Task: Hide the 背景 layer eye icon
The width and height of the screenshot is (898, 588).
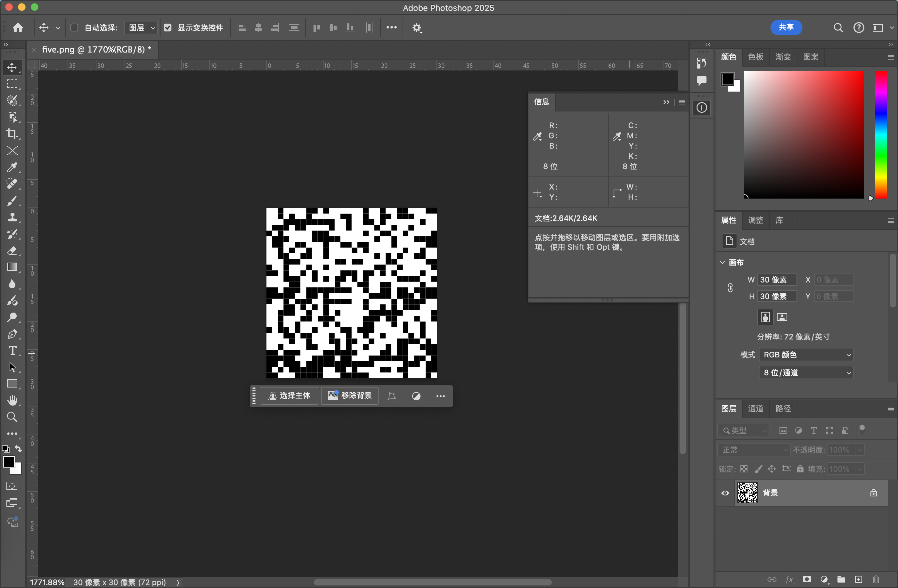Action: coord(725,493)
